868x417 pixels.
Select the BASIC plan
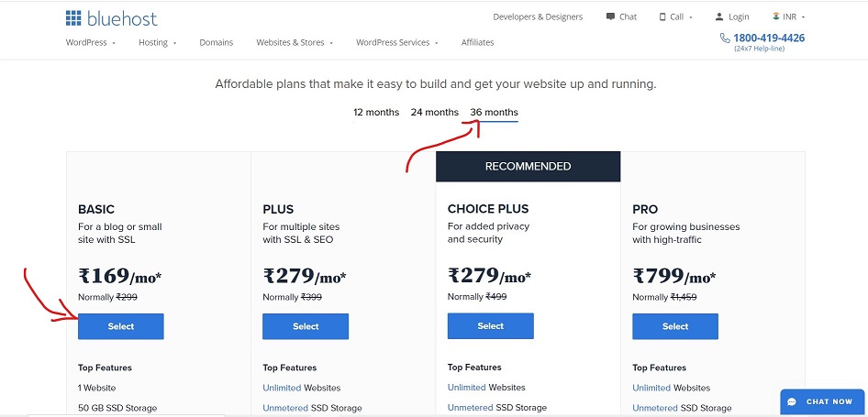tap(121, 326)
